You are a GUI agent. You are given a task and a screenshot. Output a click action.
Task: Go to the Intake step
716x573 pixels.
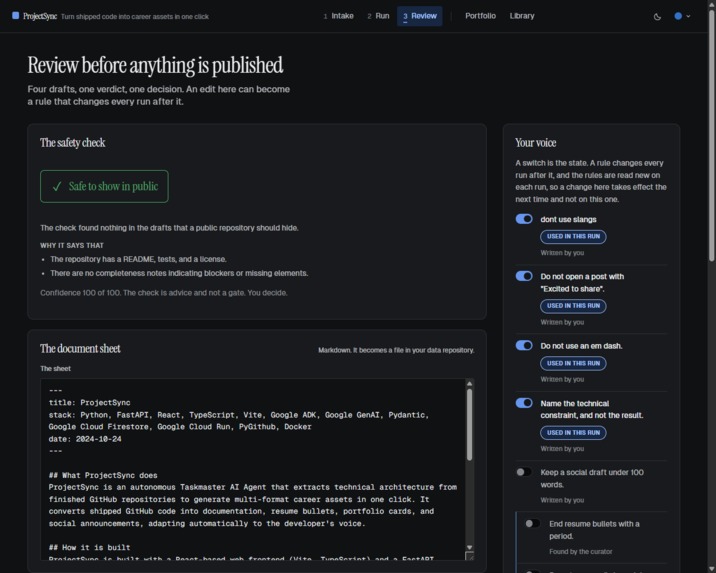point(338,16)
